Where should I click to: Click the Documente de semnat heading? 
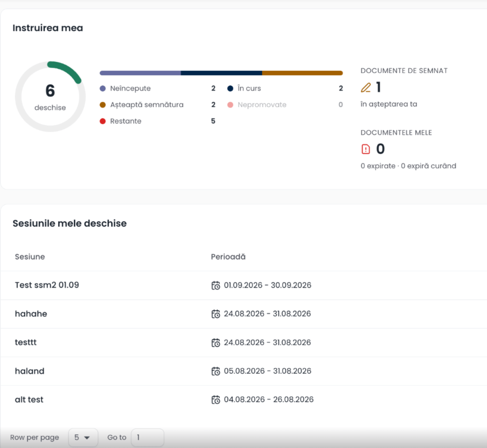tap(404, 71)
